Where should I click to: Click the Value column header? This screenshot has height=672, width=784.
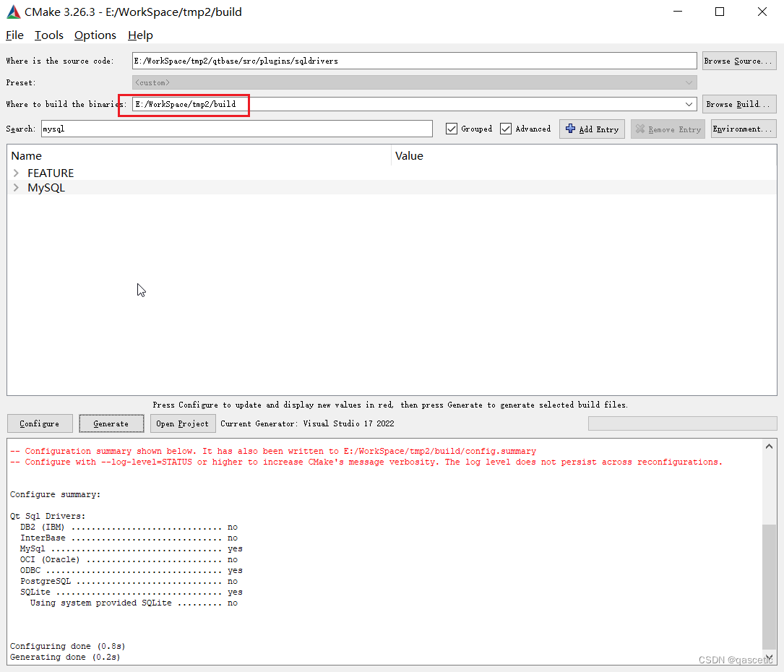pyautogui.click(x=584, y=156)
